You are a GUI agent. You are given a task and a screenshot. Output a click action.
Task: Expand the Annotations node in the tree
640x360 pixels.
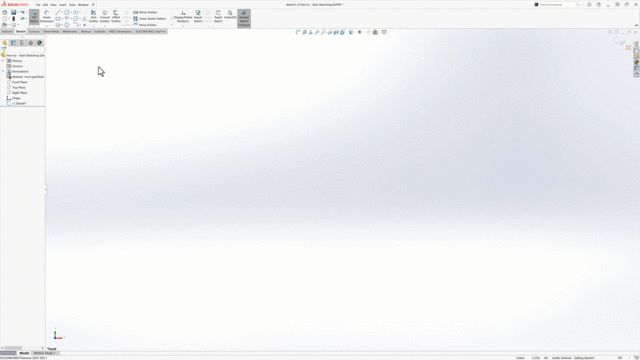coord(3,71)
